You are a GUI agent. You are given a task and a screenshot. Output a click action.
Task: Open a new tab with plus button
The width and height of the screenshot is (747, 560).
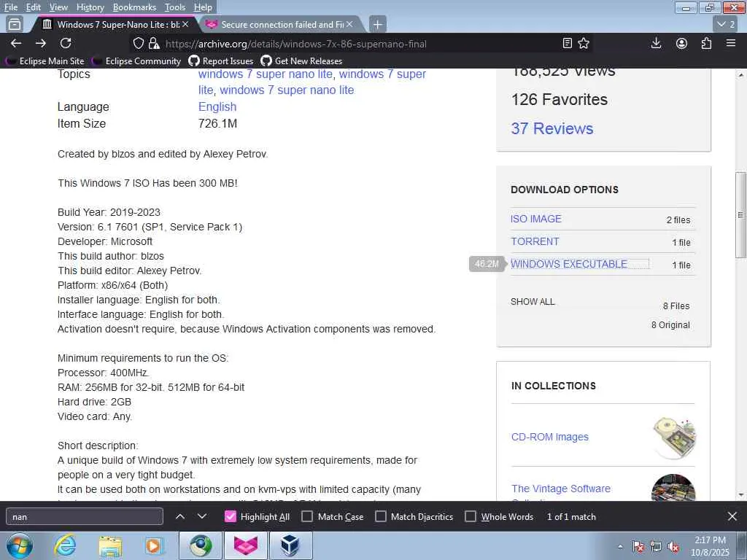pyautogui.click(x=377, y=24)
